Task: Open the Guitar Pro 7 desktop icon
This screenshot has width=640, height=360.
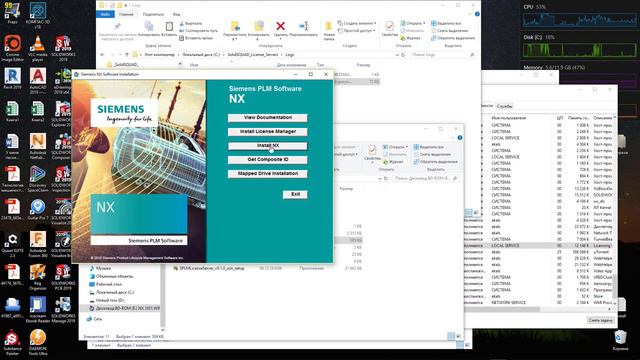Action: click(38, 209)
